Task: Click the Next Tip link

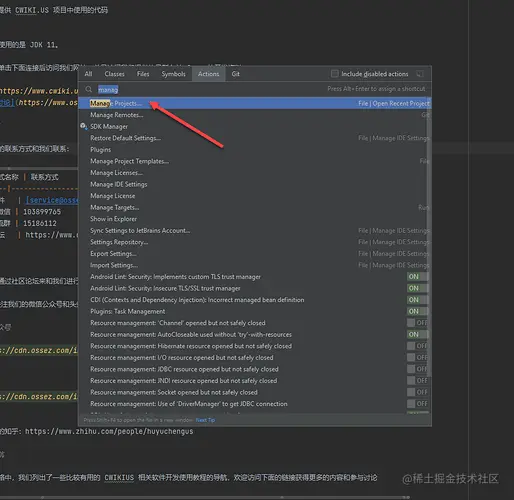Action: coord(205,420)
